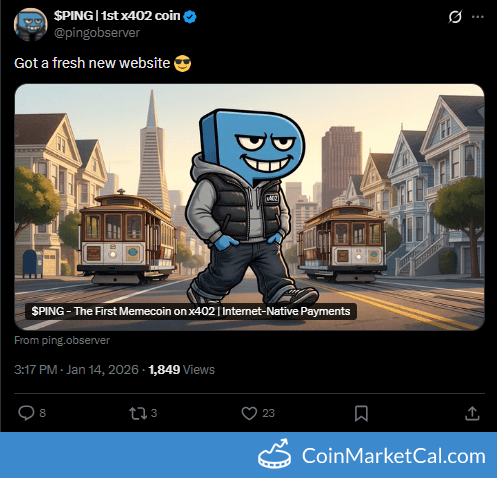Open the website preview card image

(249, 207)
